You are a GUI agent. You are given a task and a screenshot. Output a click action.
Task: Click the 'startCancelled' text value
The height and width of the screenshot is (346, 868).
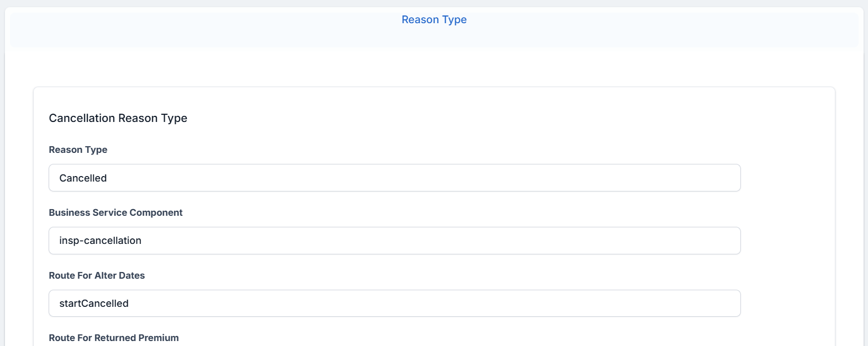pyautogui.click(x=94, y=304)
